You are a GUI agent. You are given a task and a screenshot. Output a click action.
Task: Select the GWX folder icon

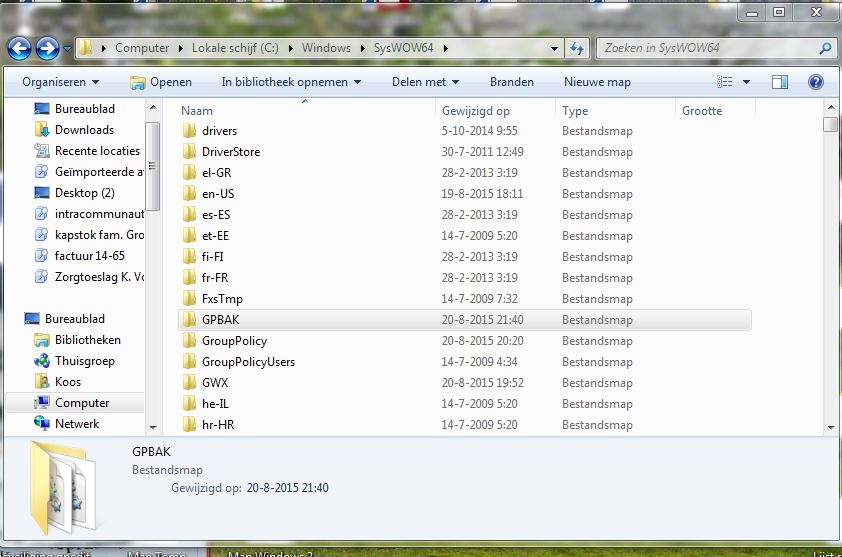click(189, 382)
